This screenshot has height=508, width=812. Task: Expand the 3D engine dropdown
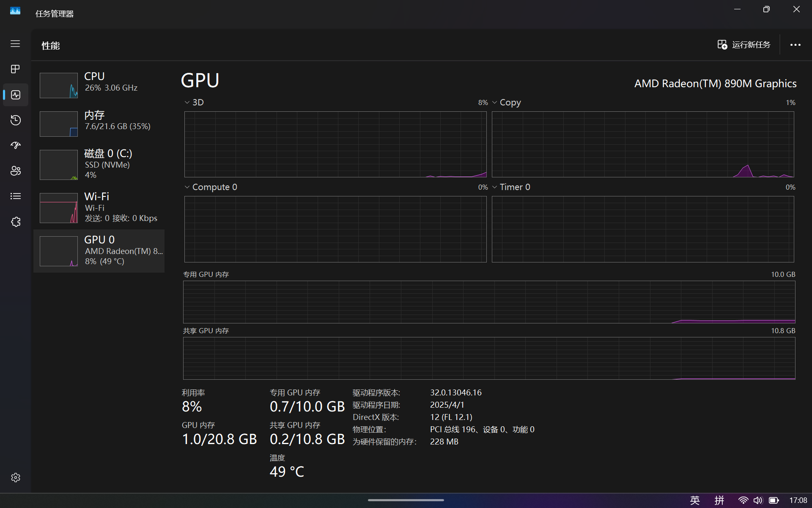click(x=194, y=102)
